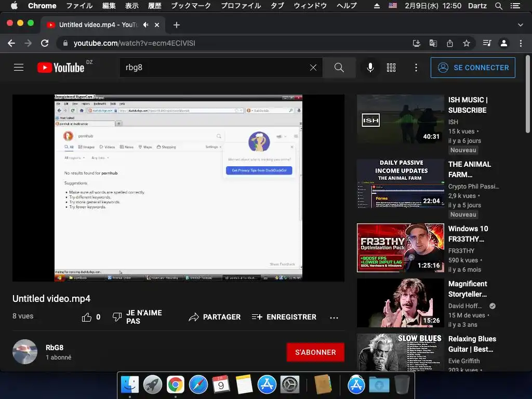Open Trash in the Dock
Viewport: 532px width, 399px height.
point(402,385)
